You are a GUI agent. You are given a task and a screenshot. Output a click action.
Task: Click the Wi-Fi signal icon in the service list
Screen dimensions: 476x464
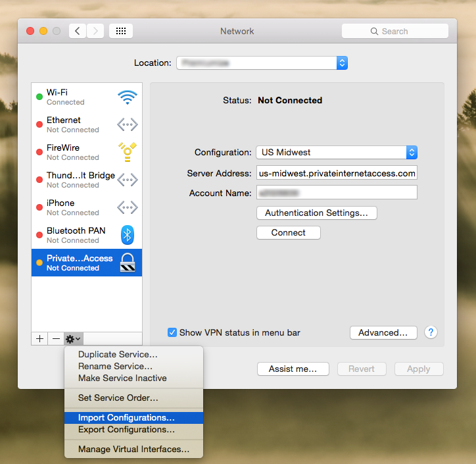pos(128,97)
